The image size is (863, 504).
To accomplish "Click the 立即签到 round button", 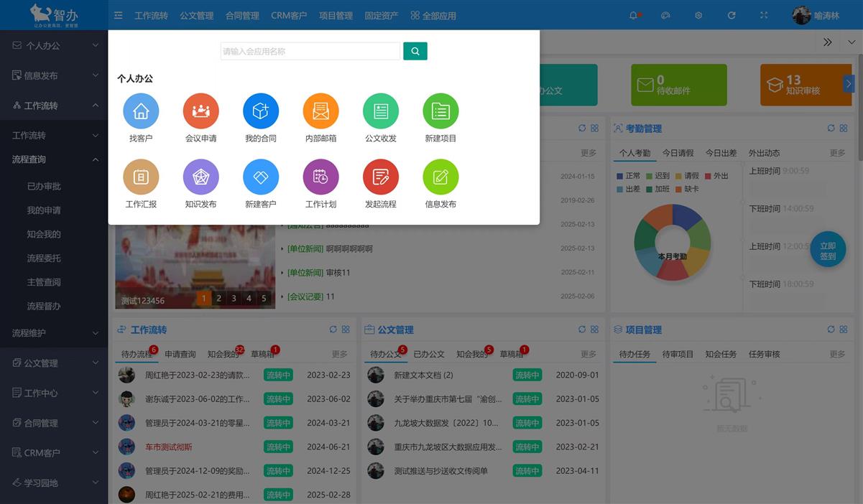I will tap(828, 250).
